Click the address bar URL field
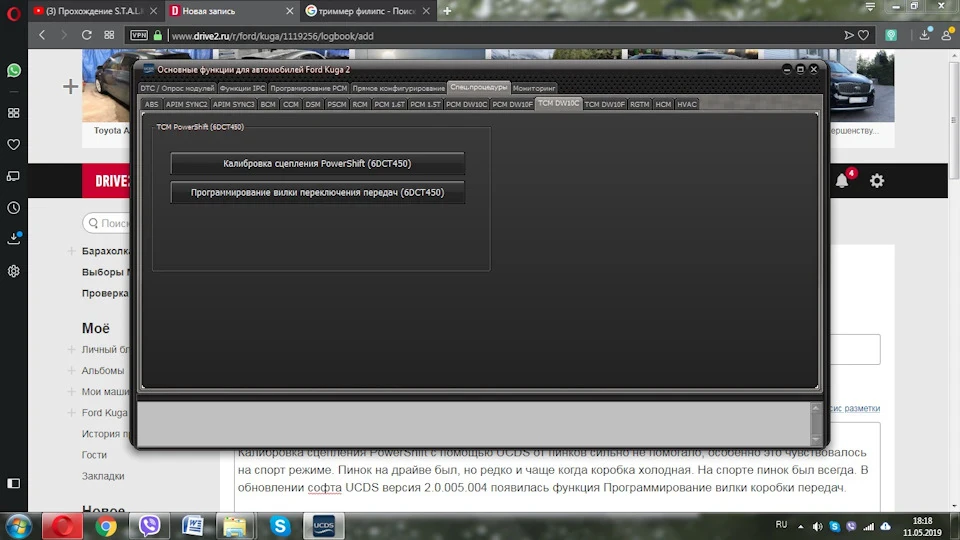Screen dimensions: 960x540 tap(502, 36)
